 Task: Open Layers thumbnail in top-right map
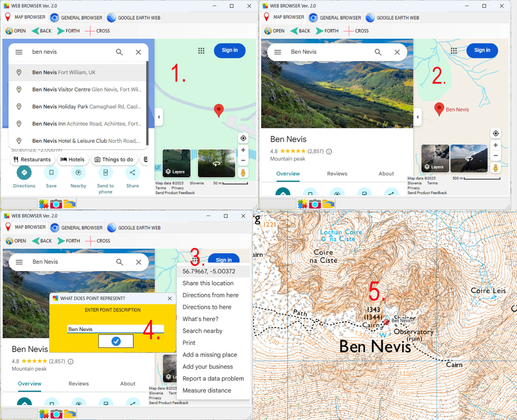click(435, 158)
